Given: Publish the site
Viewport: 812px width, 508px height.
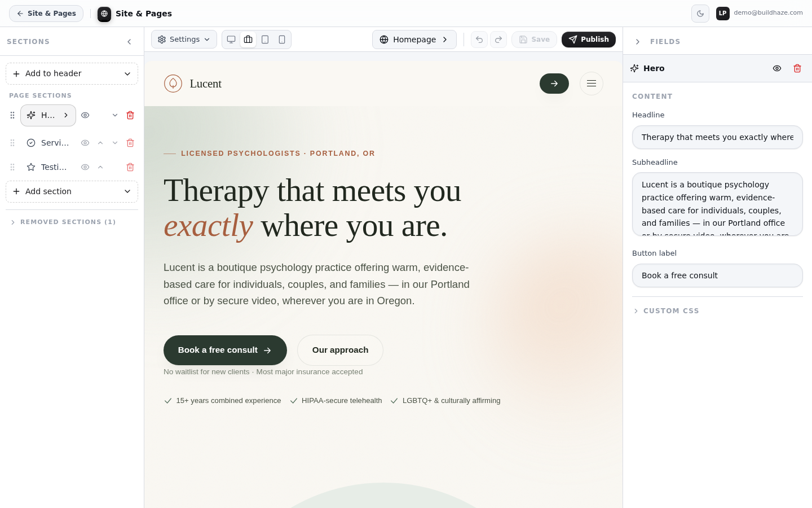Looking at the screenshot, I should pyautogui.click(x=589, y=40).
